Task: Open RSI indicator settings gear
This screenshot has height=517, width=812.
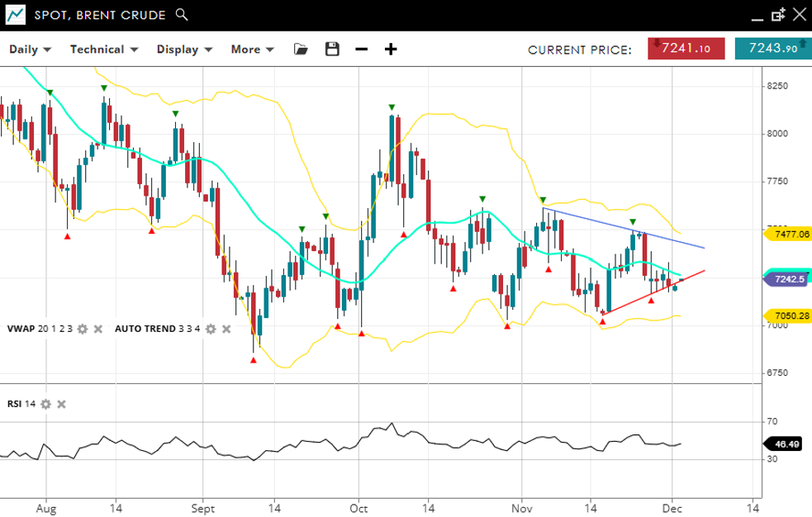Action: [x=45, y=404]
